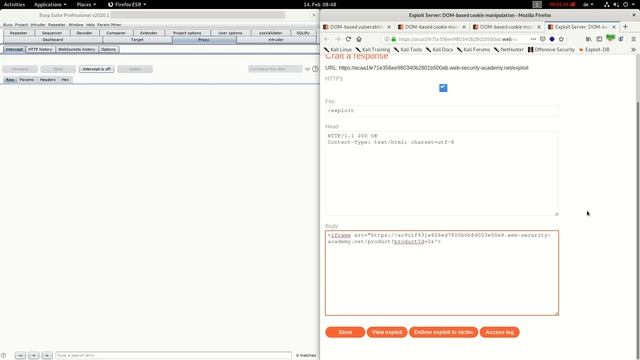The width and height of the screenshot is (640, 360).
Task: Open Places menu dropdown
Action: (x=86, y=4)
